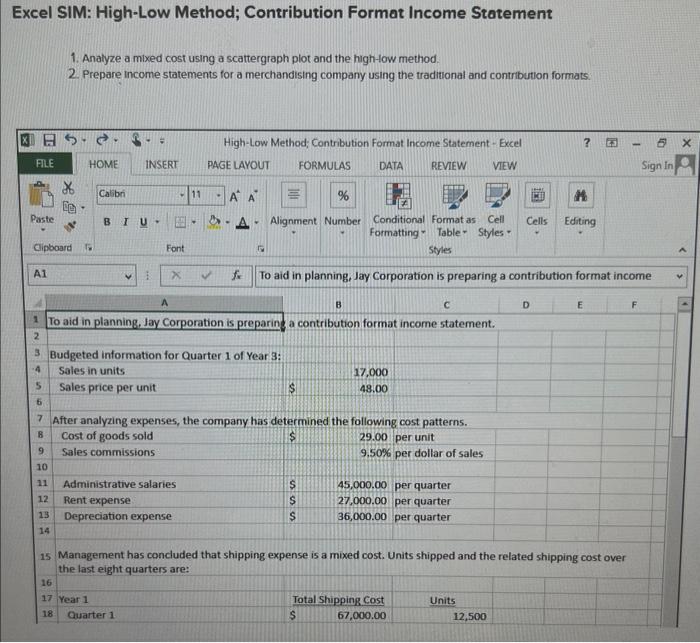Open the Name Box dropdown arrow
Image resolution: width=700 pixels, height=643 pixels.
pos(128,276)
